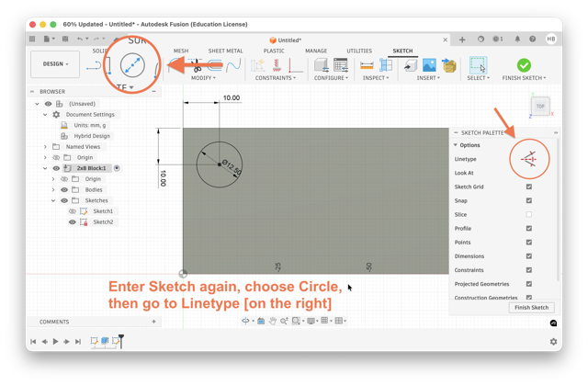
Task: Activate 2xB Block:1 radio button
Action: point(117,168)
